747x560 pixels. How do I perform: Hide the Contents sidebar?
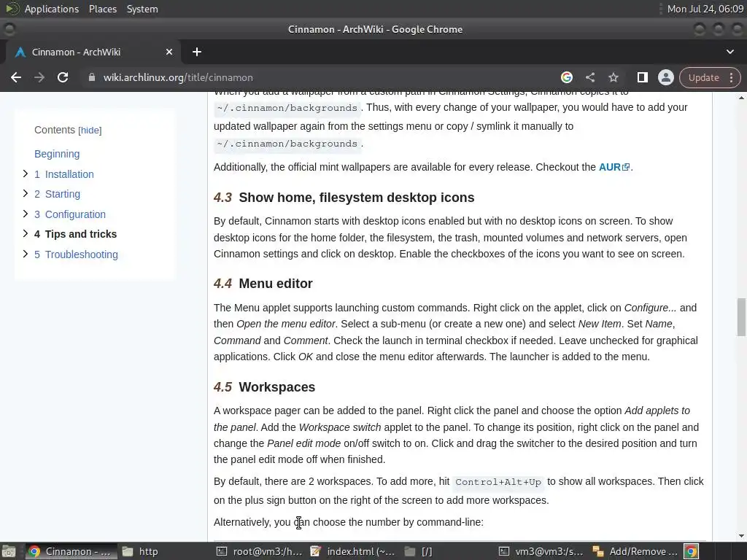pos(90,131)
